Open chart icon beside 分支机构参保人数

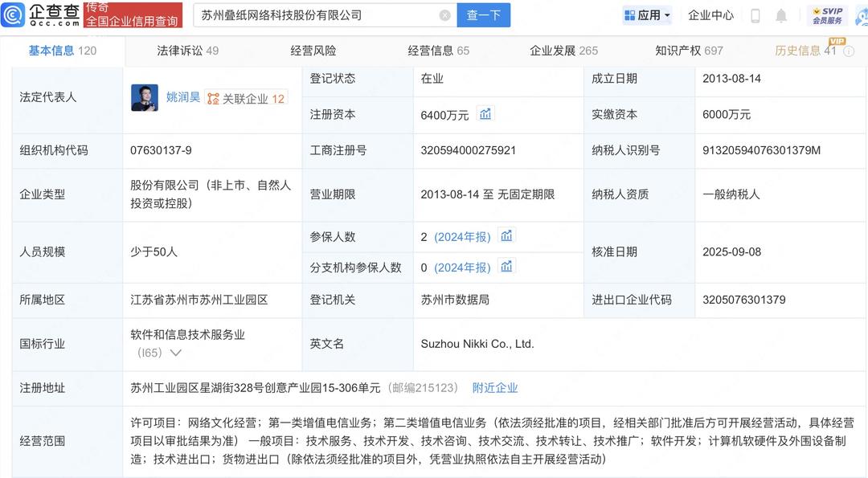point(506,267)
